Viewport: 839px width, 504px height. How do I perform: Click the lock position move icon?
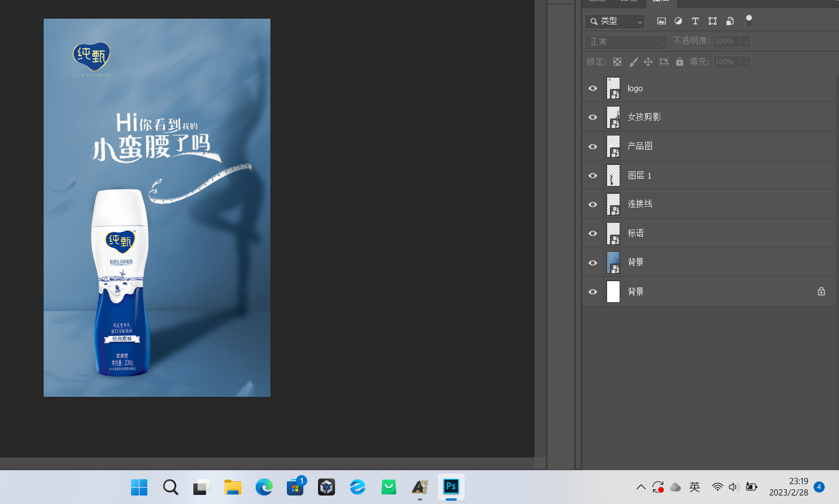pos(648,62)
